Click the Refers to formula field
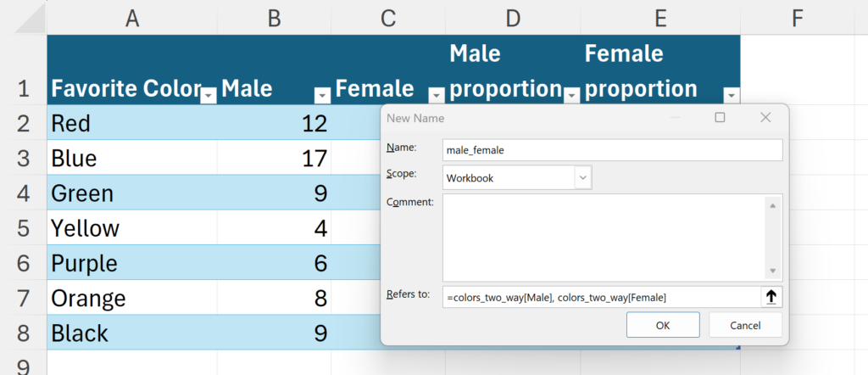Image resolution: width=868 pixels, height=375 pixels. 600,297
